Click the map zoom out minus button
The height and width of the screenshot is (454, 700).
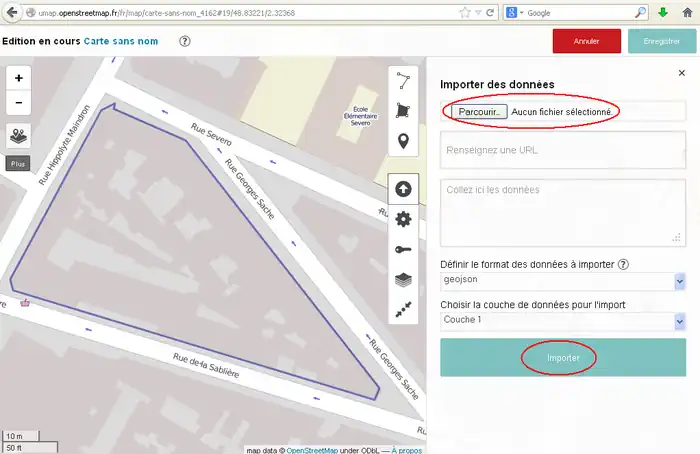pyautogui.click(x=19, y=102)
